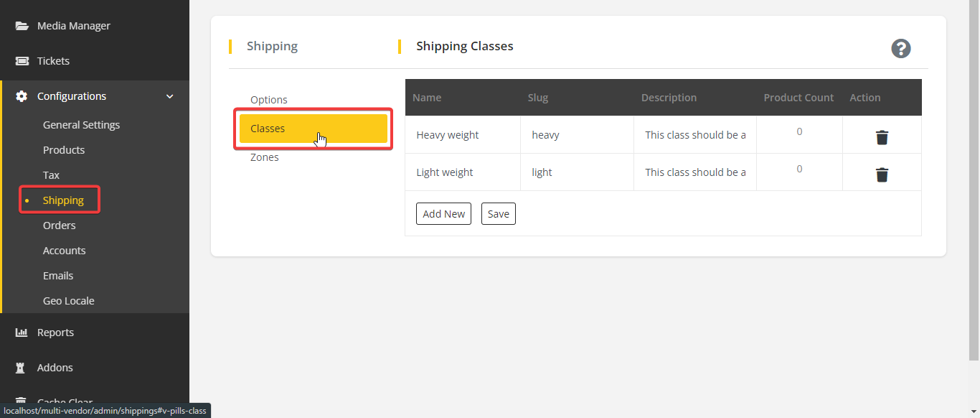Click the Configurations gear icon
Screen dimensions: 980x418
pyautogui.click(x=22, y=96)
